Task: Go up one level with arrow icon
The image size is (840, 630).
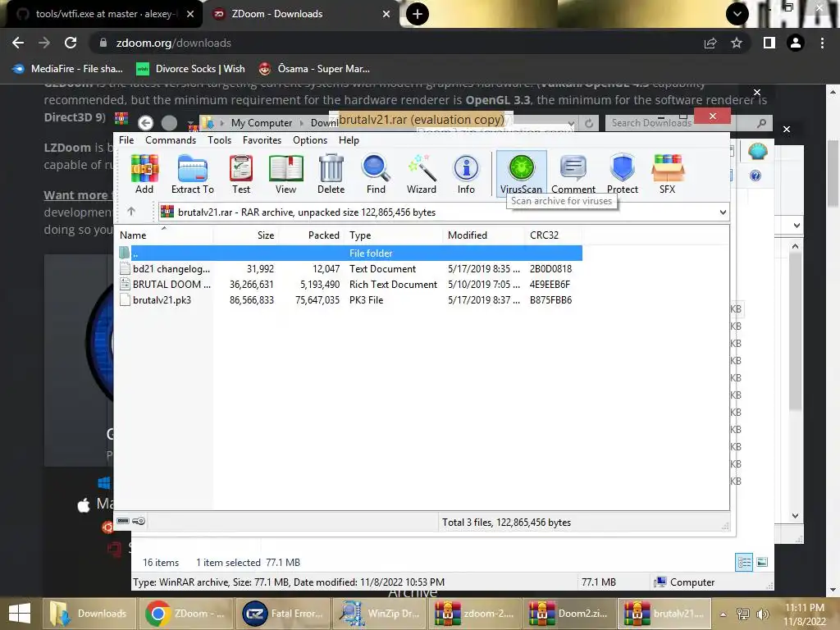Action: point(131,212)
